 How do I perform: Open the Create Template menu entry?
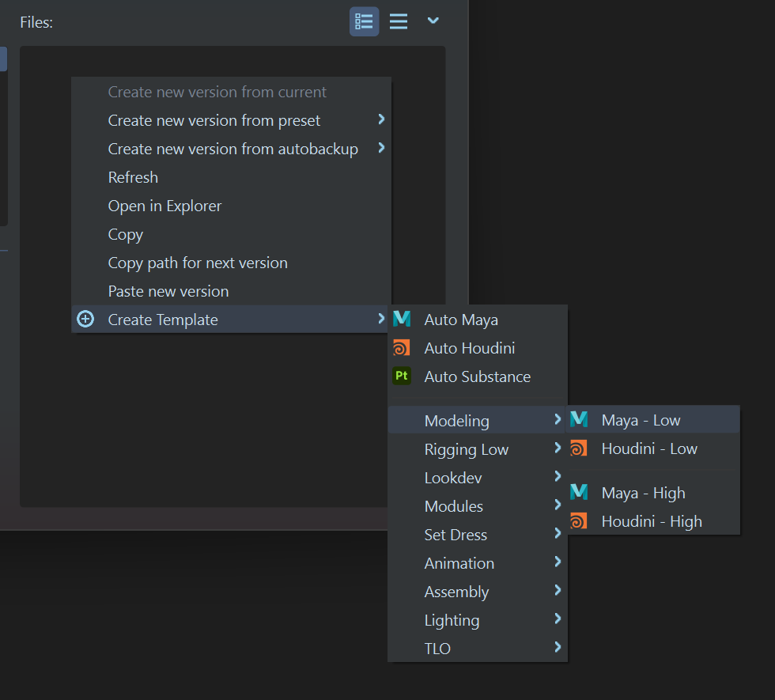click(231, 320)
